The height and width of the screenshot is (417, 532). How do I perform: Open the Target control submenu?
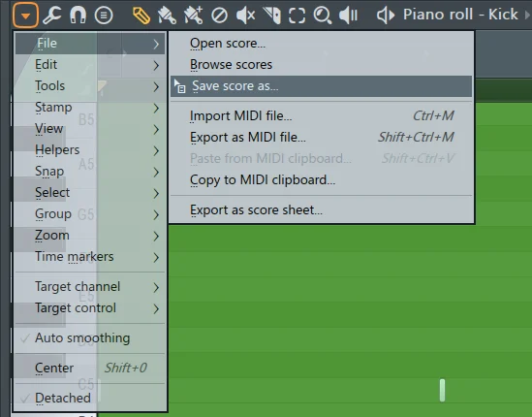(x=90, y=308)
